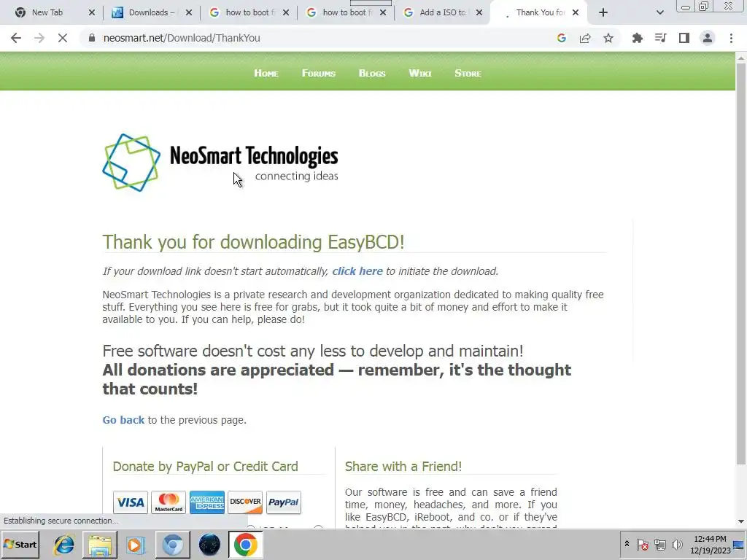Close the New Tab tab
Viewport: 747px width, 560px height.
coord(92,13)
